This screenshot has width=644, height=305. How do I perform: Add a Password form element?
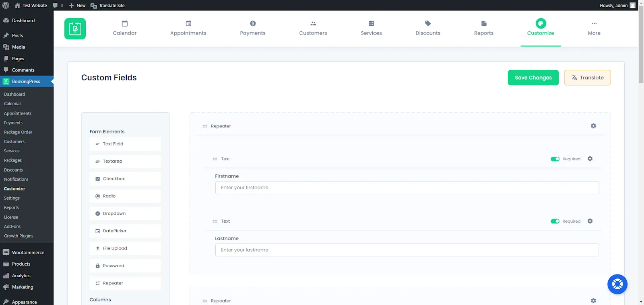click(x=125, y=266)
